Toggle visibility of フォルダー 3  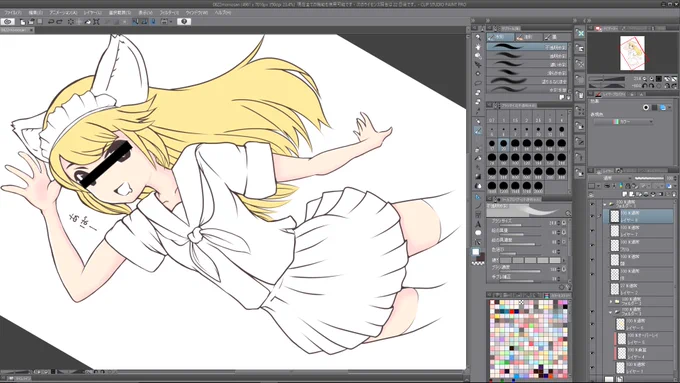tap(592, 311)
